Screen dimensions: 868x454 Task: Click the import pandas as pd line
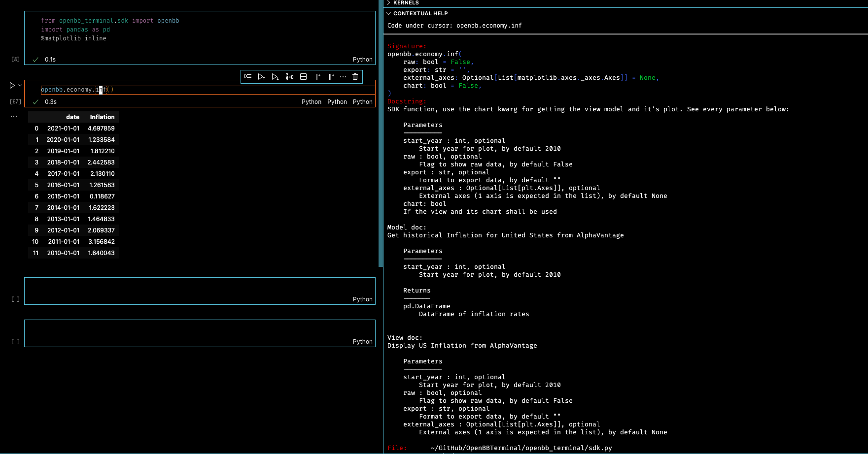(x=75, y=30)
